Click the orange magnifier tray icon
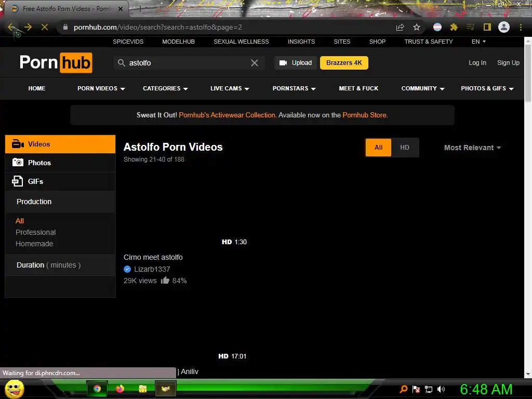The height and width of the screenshot is (399, 532). (x=404, y=389)
